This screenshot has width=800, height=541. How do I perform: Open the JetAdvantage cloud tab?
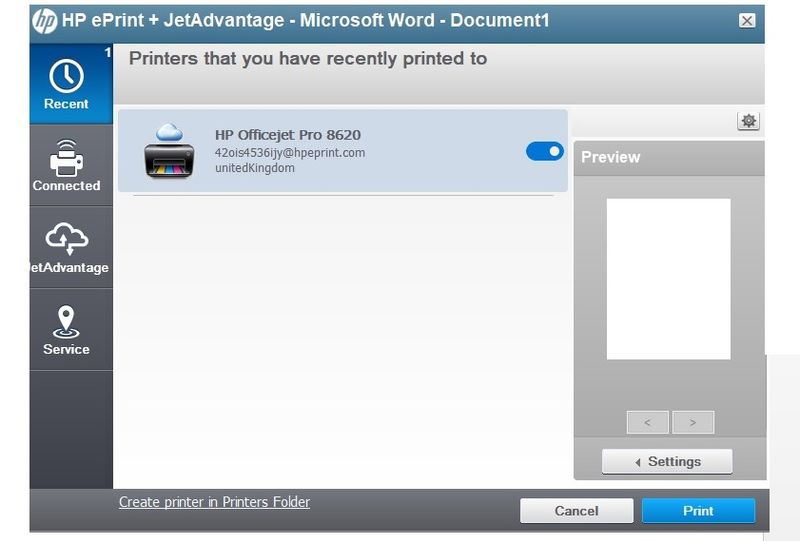[x=71, y=248]
